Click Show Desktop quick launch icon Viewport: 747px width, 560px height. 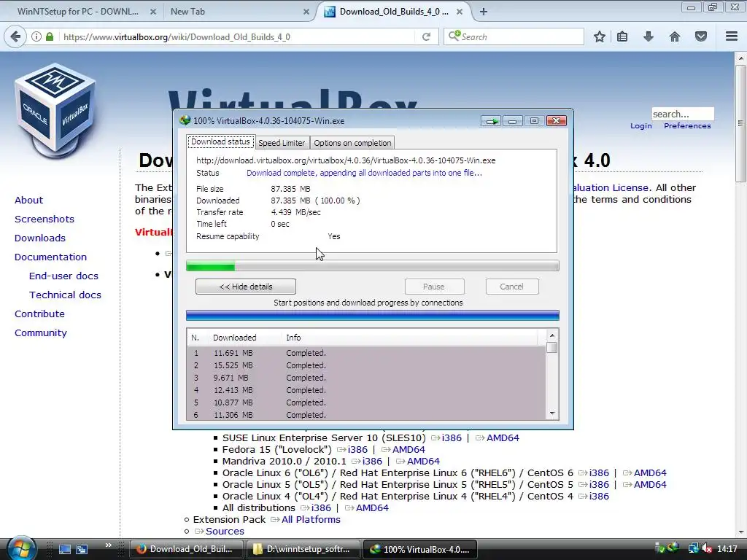click(x=65, y=549)
